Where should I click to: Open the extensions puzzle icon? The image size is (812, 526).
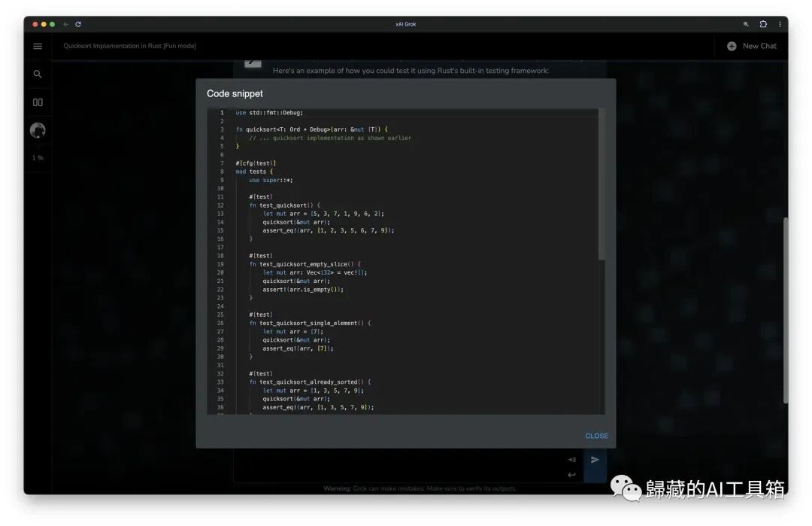pos(763,24)
